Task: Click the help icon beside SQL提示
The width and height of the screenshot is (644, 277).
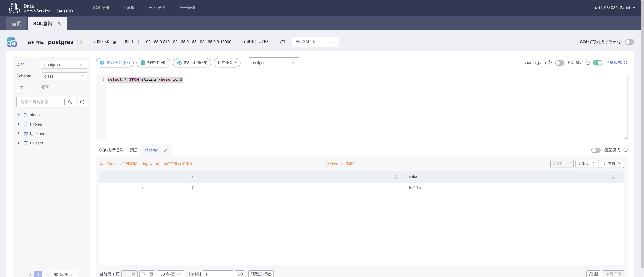Action: point(588,63)
